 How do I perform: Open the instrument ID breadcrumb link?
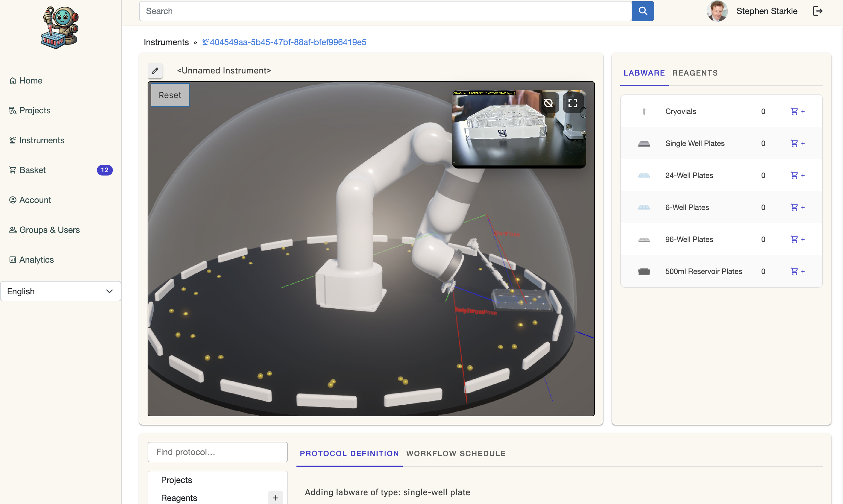(x=288, y=42)
